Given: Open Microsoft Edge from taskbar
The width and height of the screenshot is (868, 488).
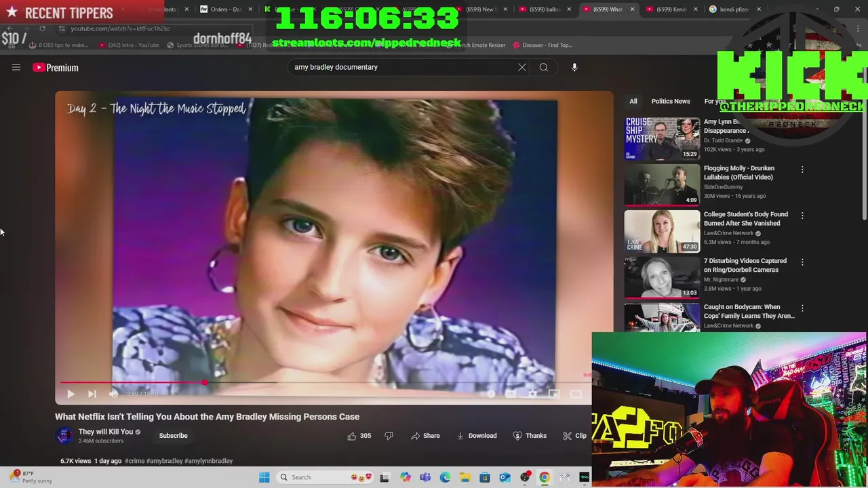Looking at the screenshot, I should point(445,477).
